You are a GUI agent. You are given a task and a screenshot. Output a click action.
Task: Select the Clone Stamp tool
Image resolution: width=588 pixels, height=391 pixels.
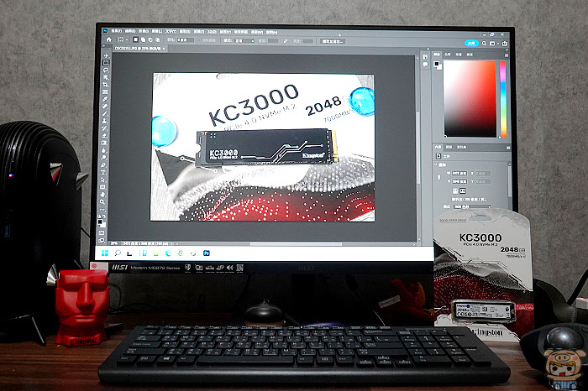105,122
